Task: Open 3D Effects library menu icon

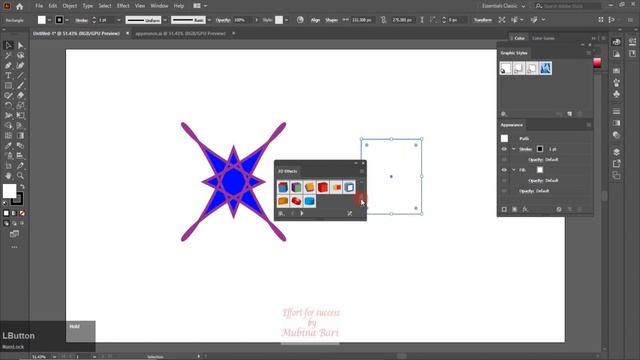Action: point(281,213)
